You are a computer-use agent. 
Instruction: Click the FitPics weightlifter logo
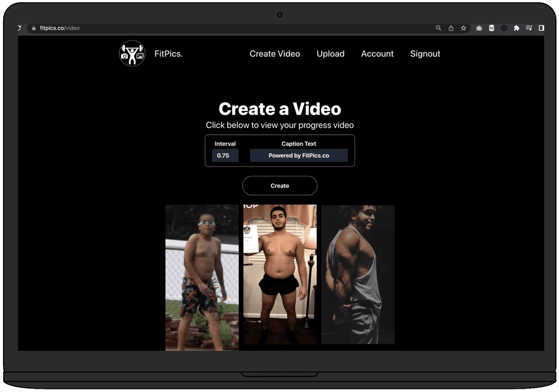[132, 53]
